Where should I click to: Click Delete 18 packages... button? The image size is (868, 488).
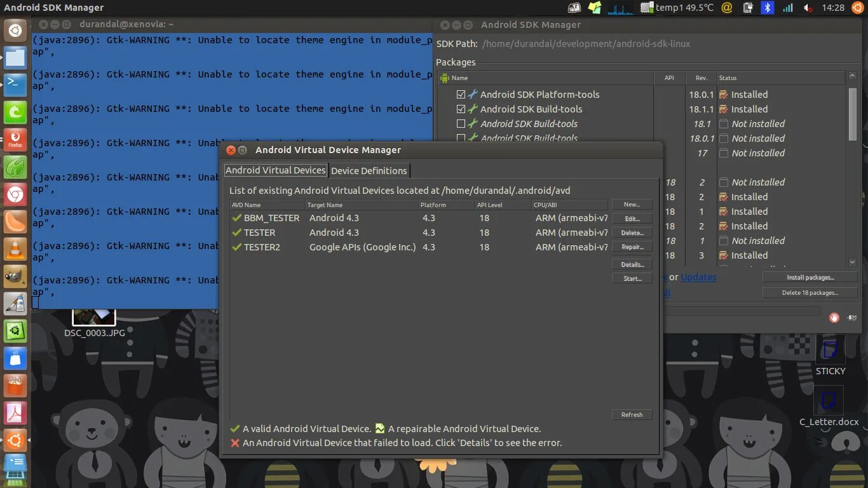click(x=810, y=292)
